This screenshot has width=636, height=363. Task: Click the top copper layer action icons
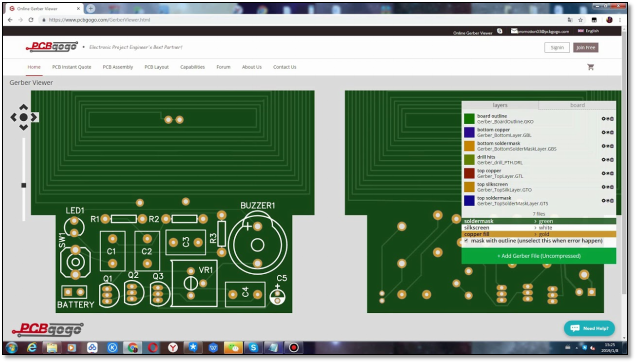607,173
